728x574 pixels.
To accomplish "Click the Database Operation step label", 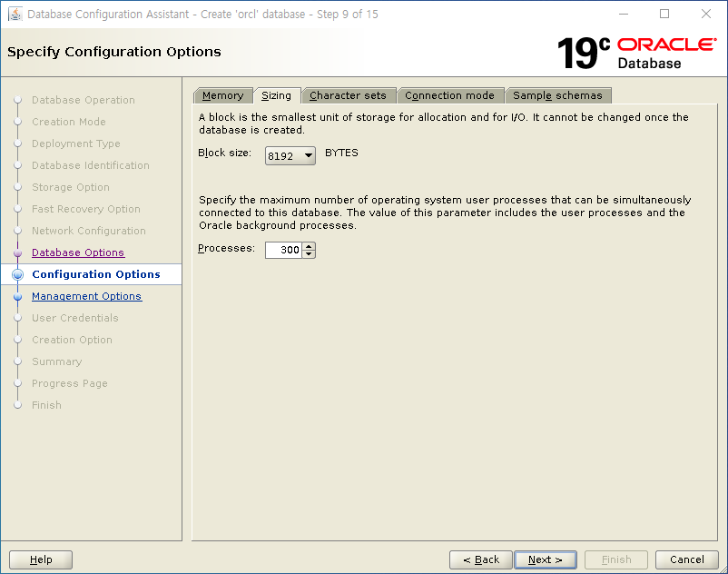I will pyautogui.click(x=84, y=100).
